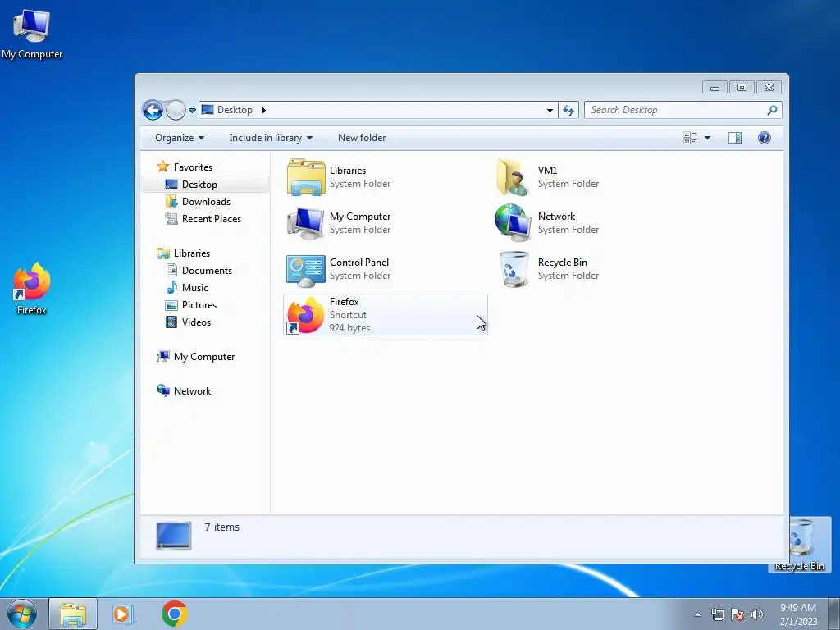Launch Google Chrome from taskbar

click(174, 614)
